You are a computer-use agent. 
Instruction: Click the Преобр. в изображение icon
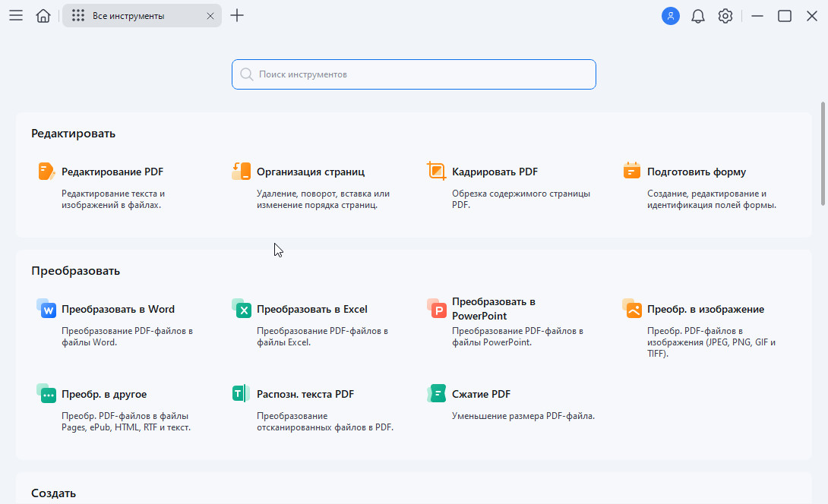pyautogui.click(x=632, y=309)
